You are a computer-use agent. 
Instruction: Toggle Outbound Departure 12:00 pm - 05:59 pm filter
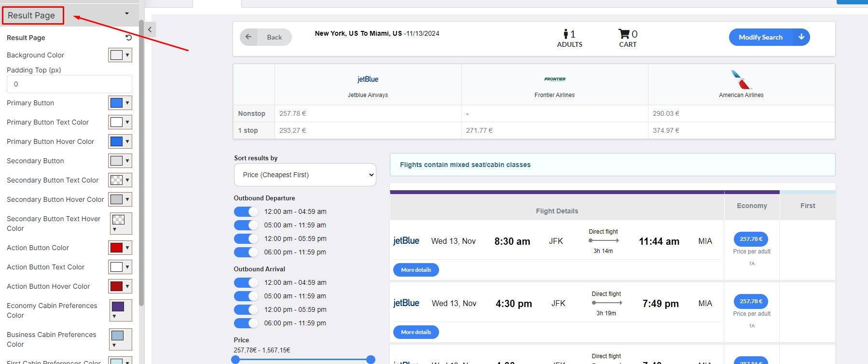click(246, 238)
